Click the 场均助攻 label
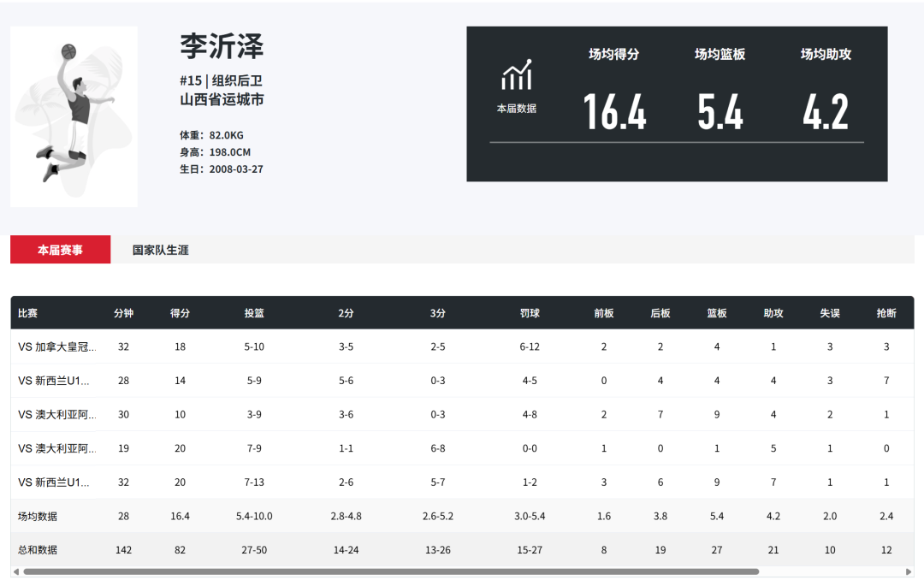924x586 pixels. [x=826, y=54]
